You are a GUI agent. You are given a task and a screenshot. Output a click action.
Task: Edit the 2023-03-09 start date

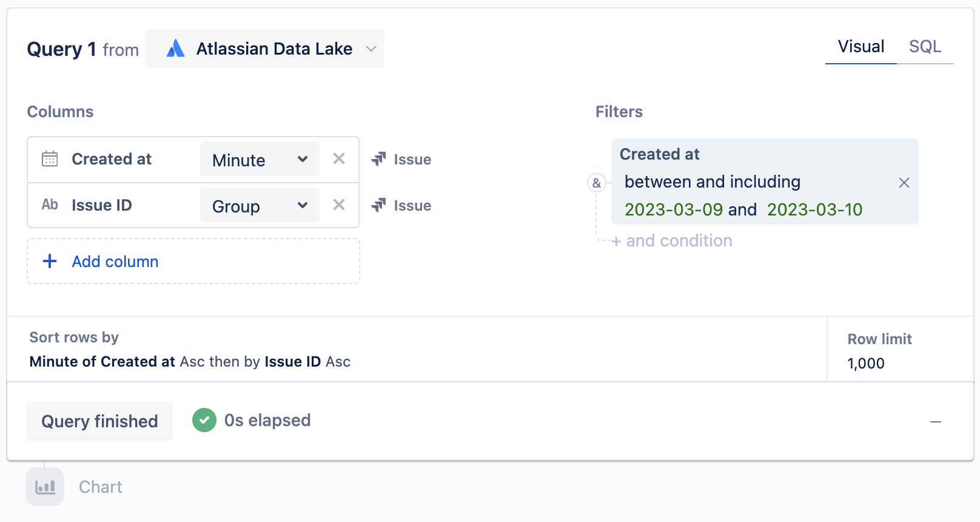click(x=673, y=209)
